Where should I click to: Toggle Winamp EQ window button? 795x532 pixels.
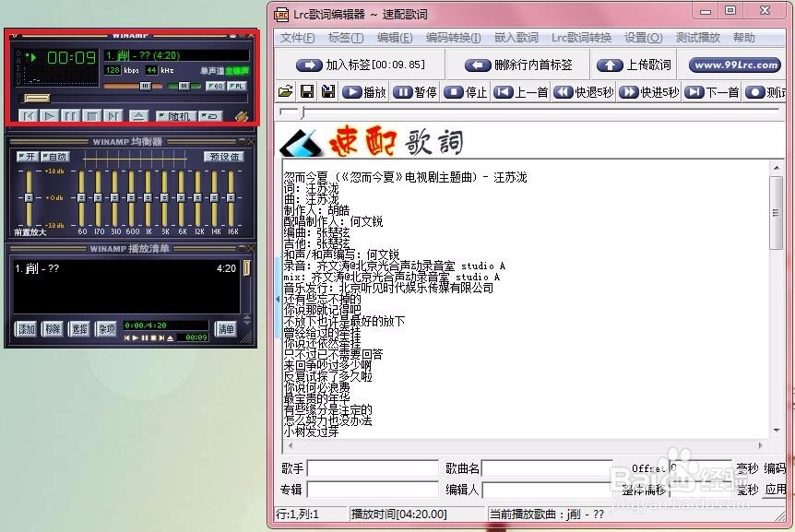(215, 86)
